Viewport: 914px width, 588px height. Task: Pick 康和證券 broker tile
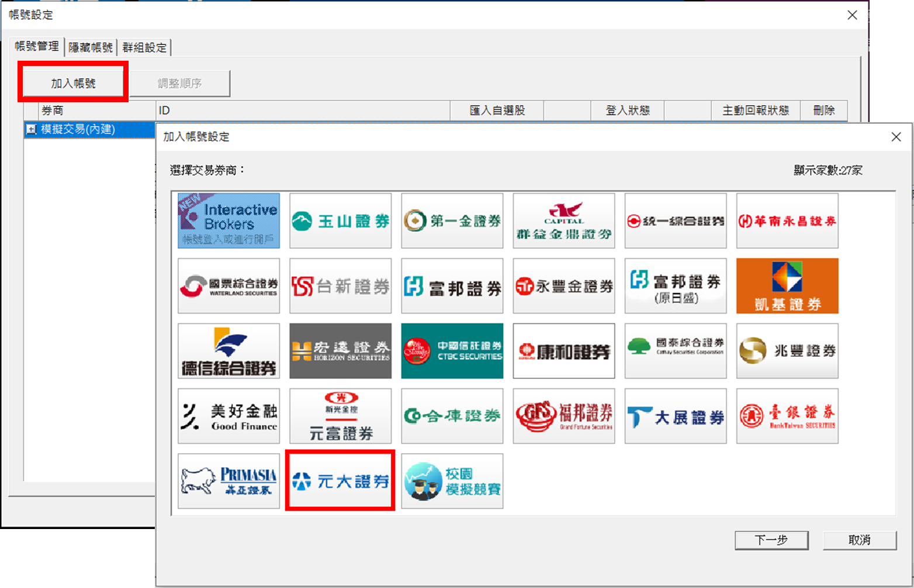564,351
